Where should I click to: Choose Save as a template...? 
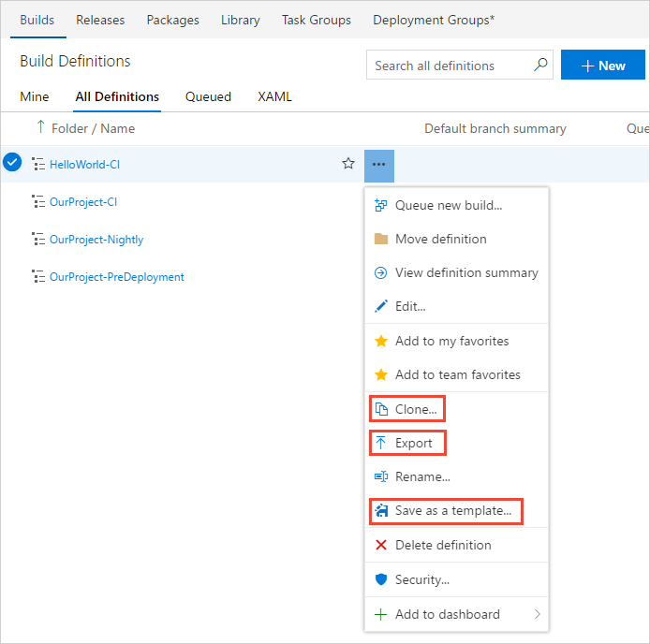[452, 511]
